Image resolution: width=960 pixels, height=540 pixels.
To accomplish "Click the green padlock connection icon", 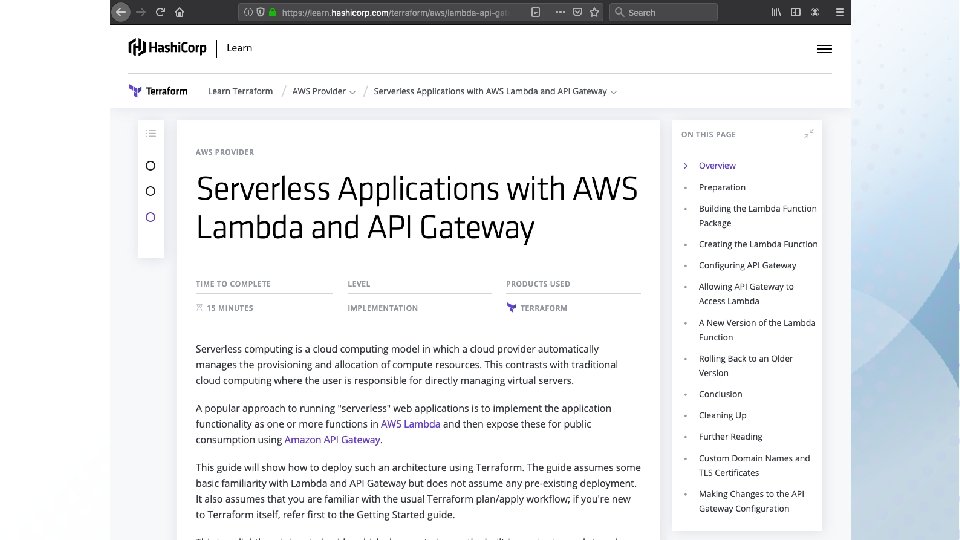I will 272,12.
